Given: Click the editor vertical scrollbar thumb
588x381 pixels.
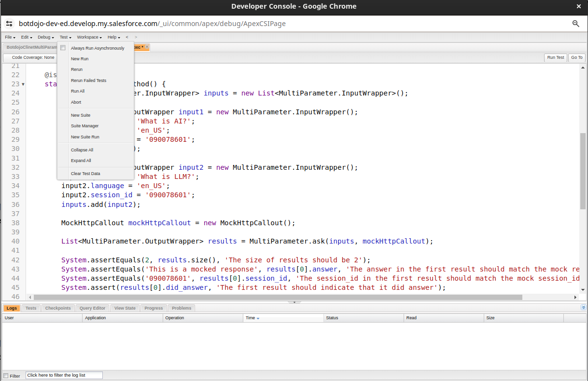Looking at the screenshot, I should 583,171.
